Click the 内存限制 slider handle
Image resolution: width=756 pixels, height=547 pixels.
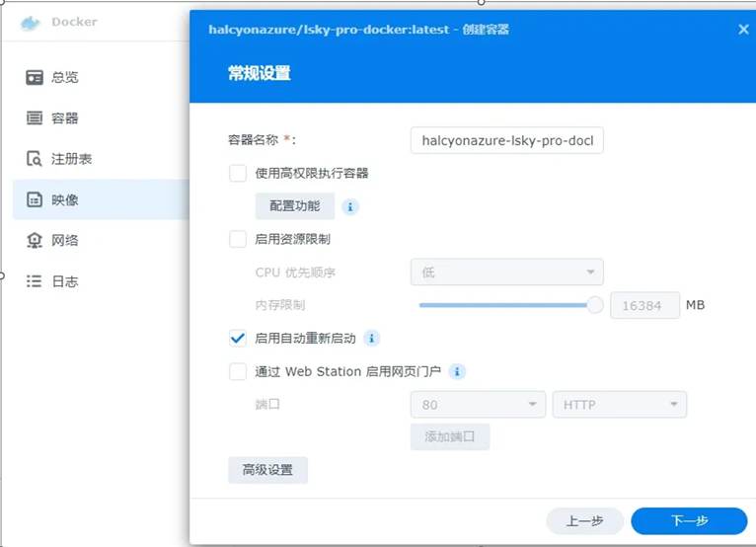[595, 305]
